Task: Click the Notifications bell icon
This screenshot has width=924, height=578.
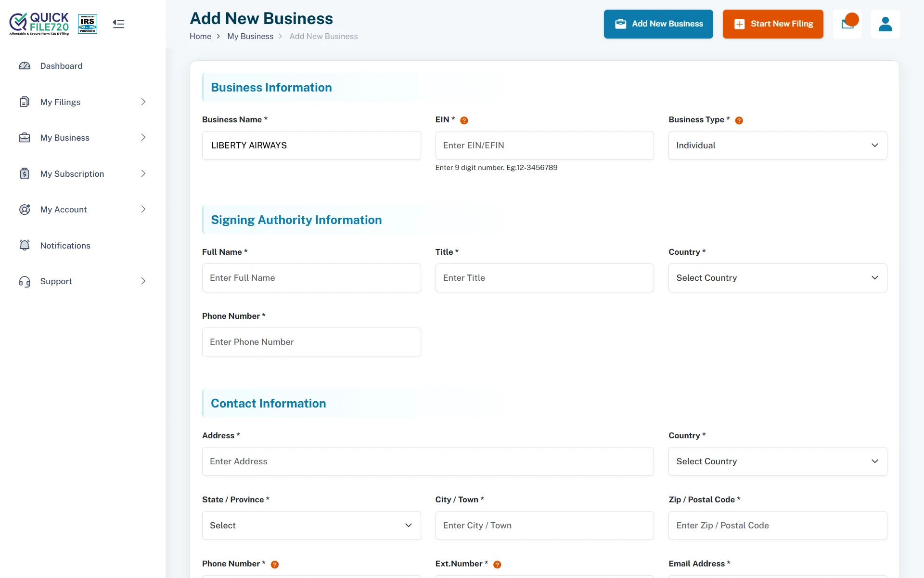Action: pyautogui.click(x=25, y=245)
